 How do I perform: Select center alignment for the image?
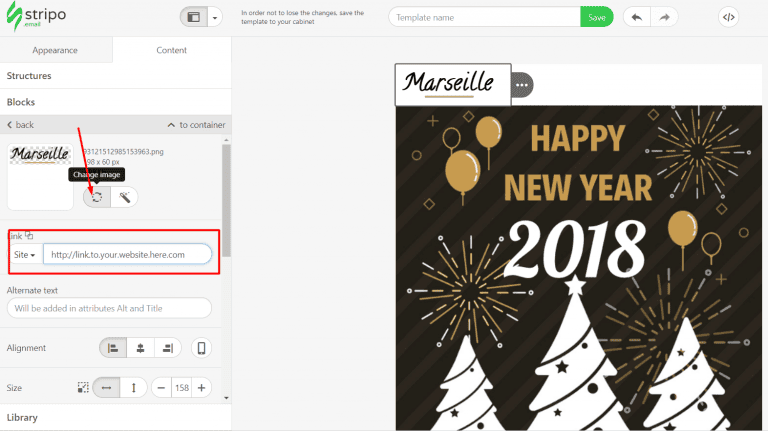pyautogui.click(x=141, y=348)
